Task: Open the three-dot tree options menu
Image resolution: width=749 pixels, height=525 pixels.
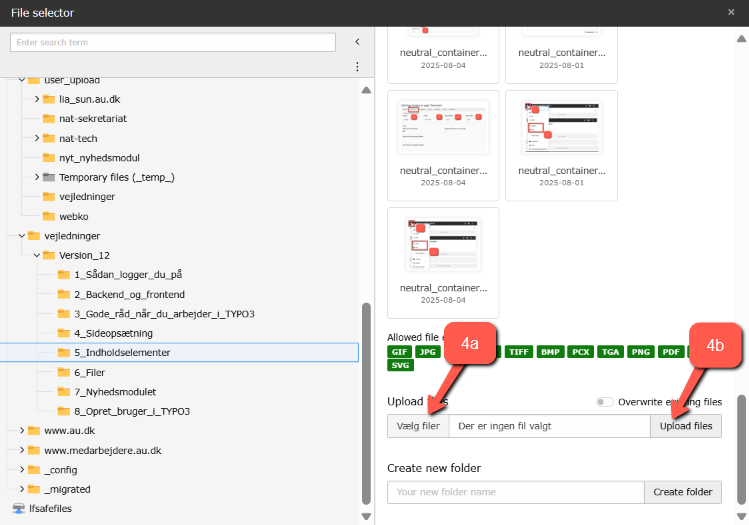Action: point(357,67)
